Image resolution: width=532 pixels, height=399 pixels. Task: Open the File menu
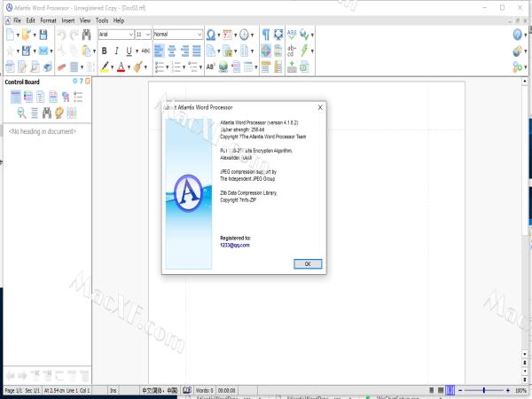(x=17, y=20)
